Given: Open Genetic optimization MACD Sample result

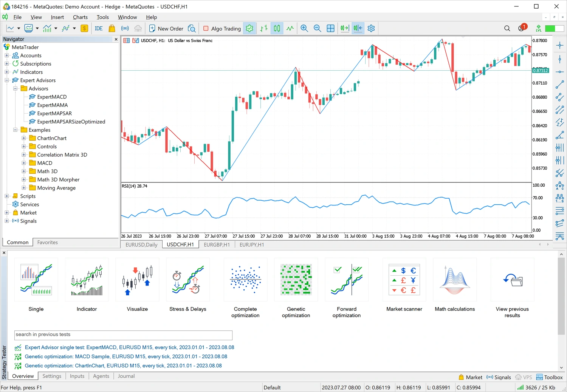Looking at the screenshot, I should [126, 357].
